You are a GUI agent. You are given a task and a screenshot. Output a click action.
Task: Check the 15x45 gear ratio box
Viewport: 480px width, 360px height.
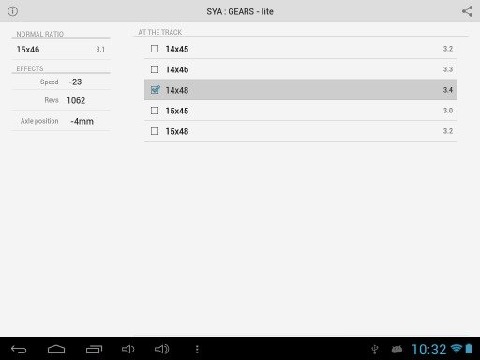154,110
